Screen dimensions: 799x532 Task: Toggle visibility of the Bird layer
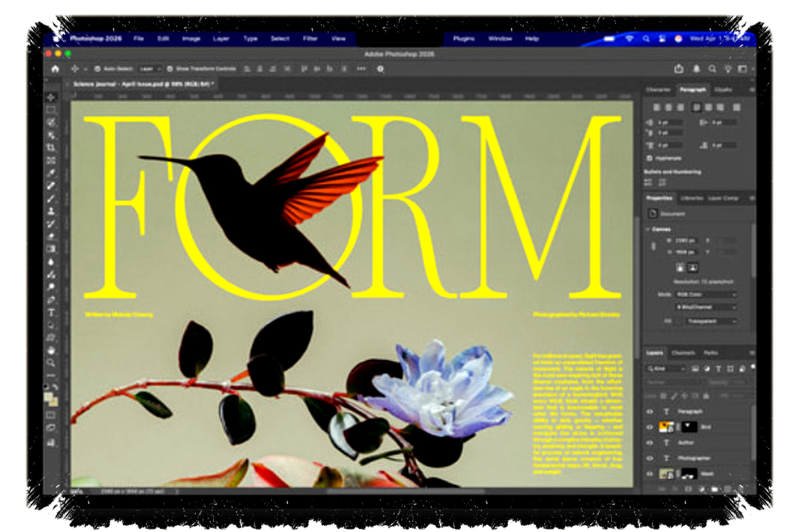click(649, 427)
